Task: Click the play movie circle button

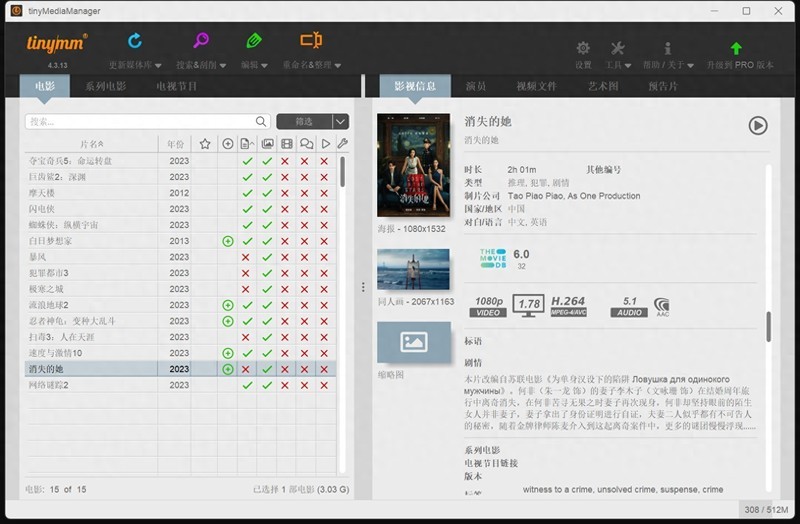Action: 758,126
